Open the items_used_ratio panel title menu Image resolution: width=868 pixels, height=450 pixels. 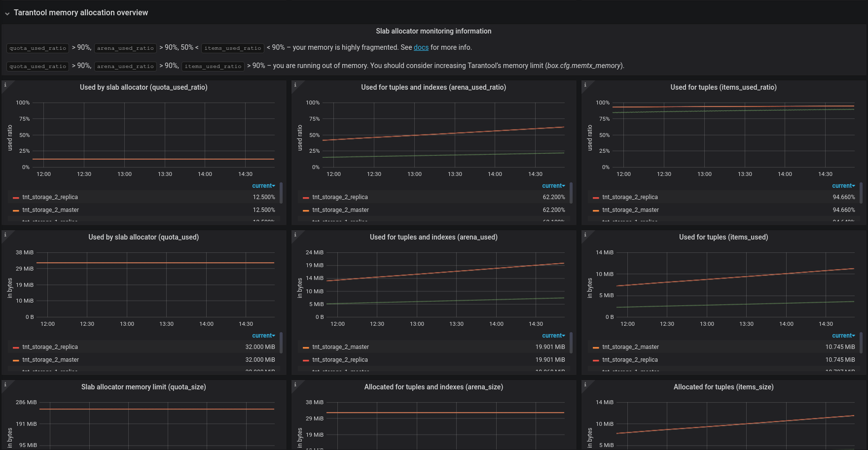coord(723,87)
